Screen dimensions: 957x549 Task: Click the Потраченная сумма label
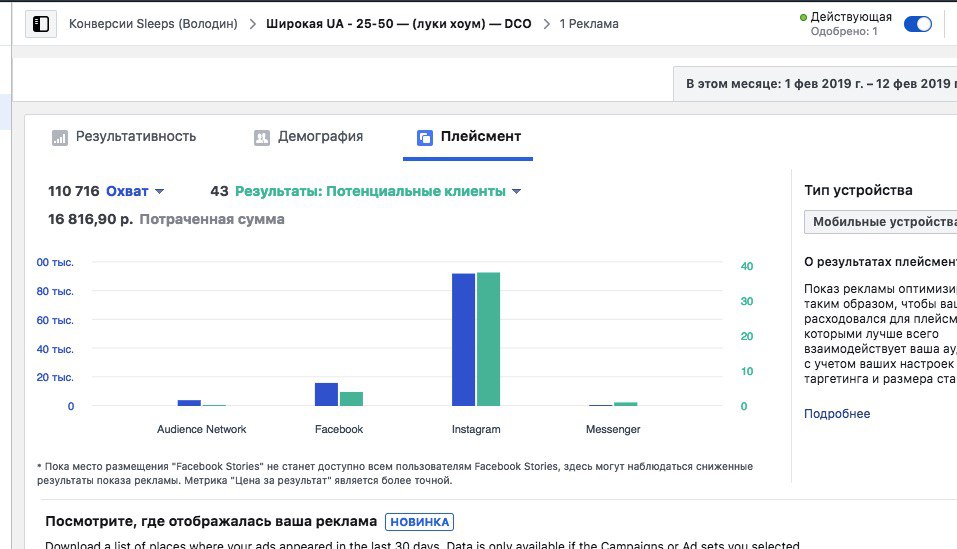[212, 219]
